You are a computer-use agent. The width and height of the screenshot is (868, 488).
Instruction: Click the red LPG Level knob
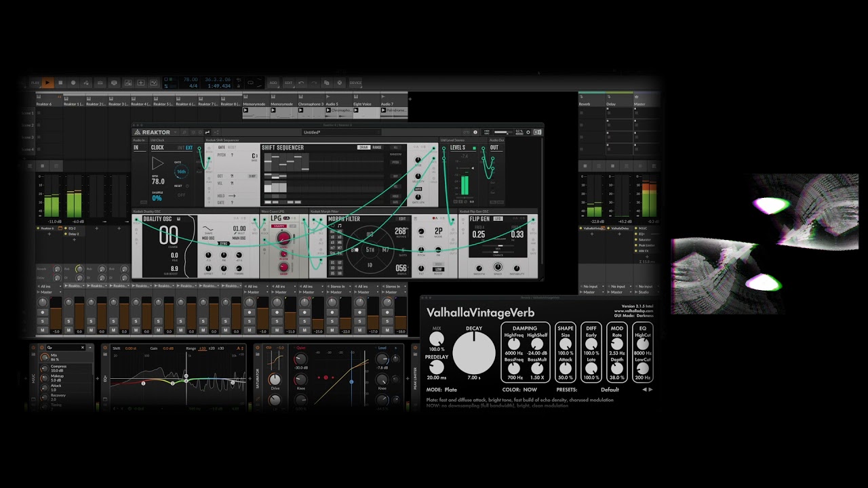pos(284,238)
